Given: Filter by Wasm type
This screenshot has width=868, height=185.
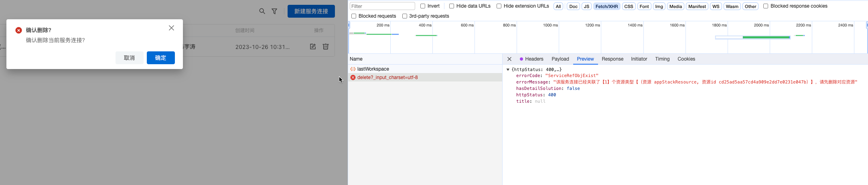Looking at the screenshot, I should point(732,6).
